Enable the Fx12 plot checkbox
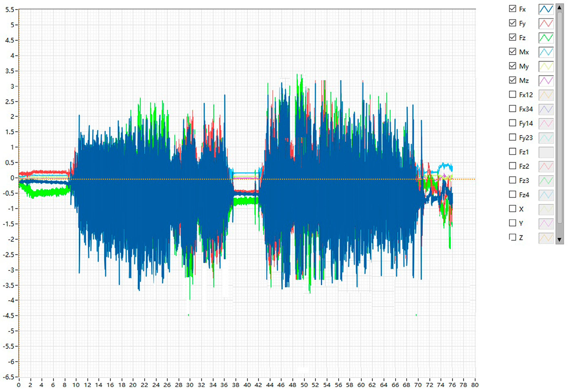 point(512,94)
